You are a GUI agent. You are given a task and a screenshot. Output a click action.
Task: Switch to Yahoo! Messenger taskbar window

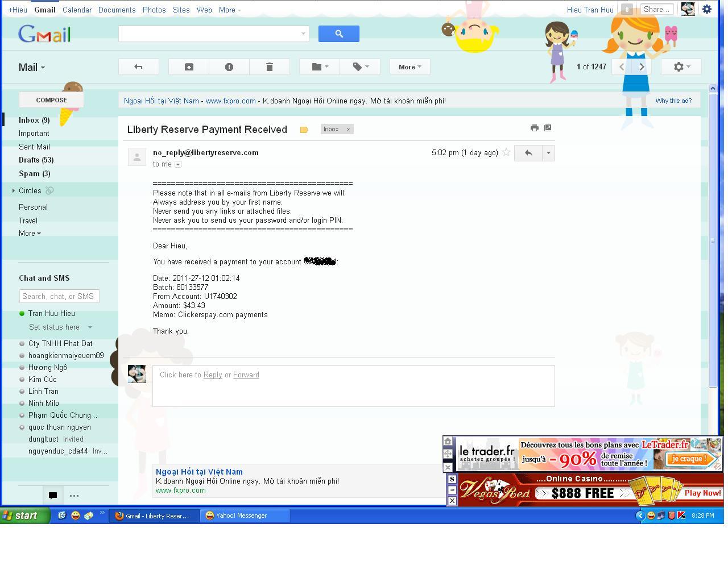[246, 516]
